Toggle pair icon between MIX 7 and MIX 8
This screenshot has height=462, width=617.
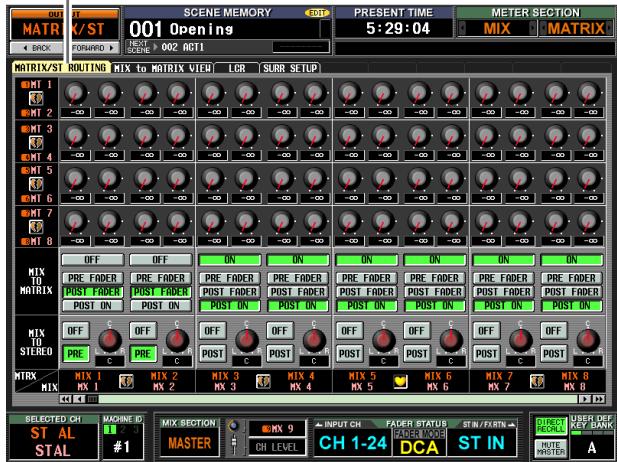point(537,381)
